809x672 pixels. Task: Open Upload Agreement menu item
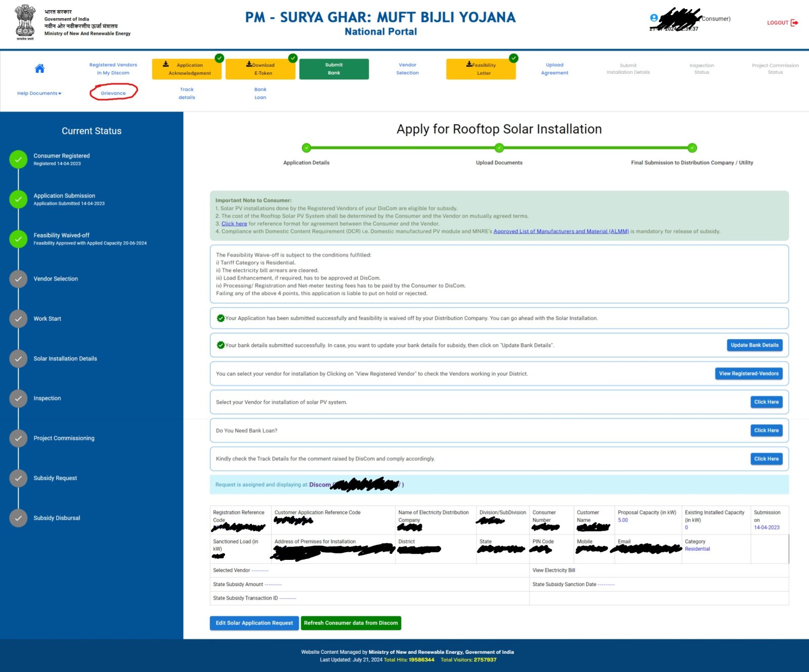555,69
